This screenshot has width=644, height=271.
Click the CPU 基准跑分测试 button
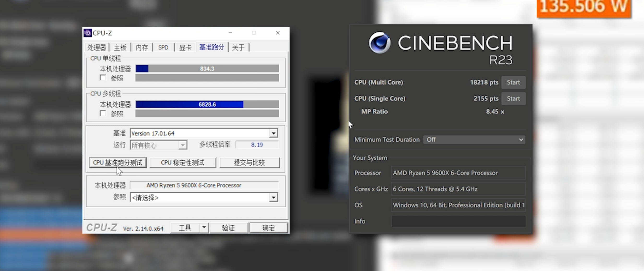coord(118,162)
